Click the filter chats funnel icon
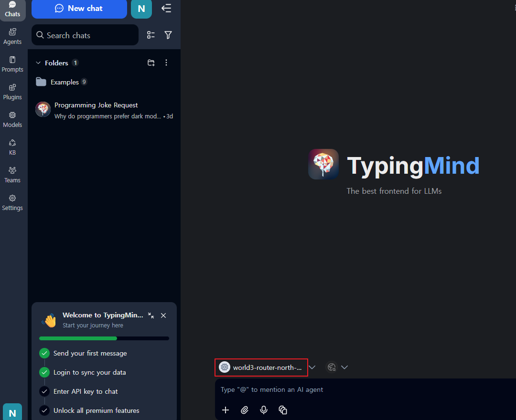The height and width of the screenshot is (420, 516). coord(168,35)
